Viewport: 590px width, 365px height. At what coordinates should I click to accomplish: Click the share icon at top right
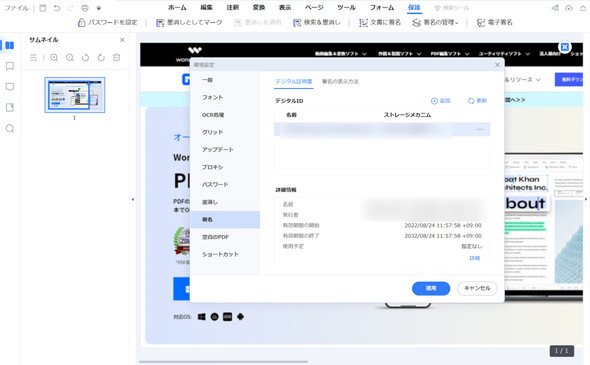pyautogui.click(x=555, y=8)
